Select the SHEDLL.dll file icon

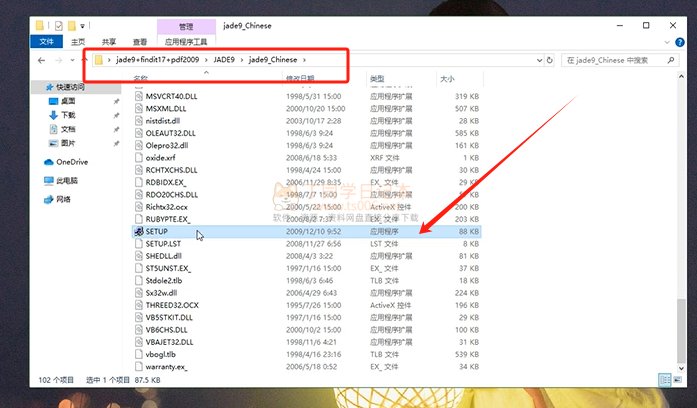click(139, 256)
